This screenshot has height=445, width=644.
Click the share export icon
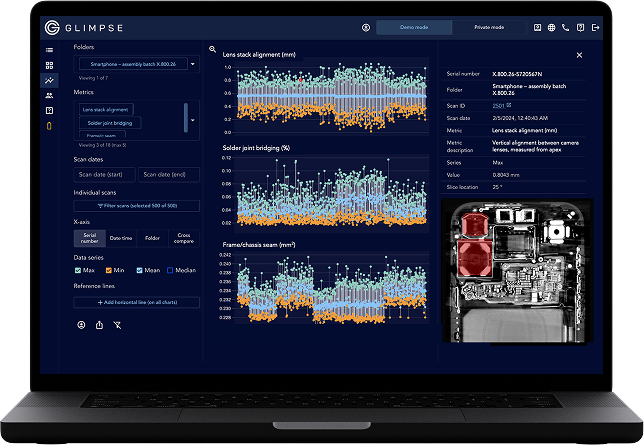click(99, 325)
